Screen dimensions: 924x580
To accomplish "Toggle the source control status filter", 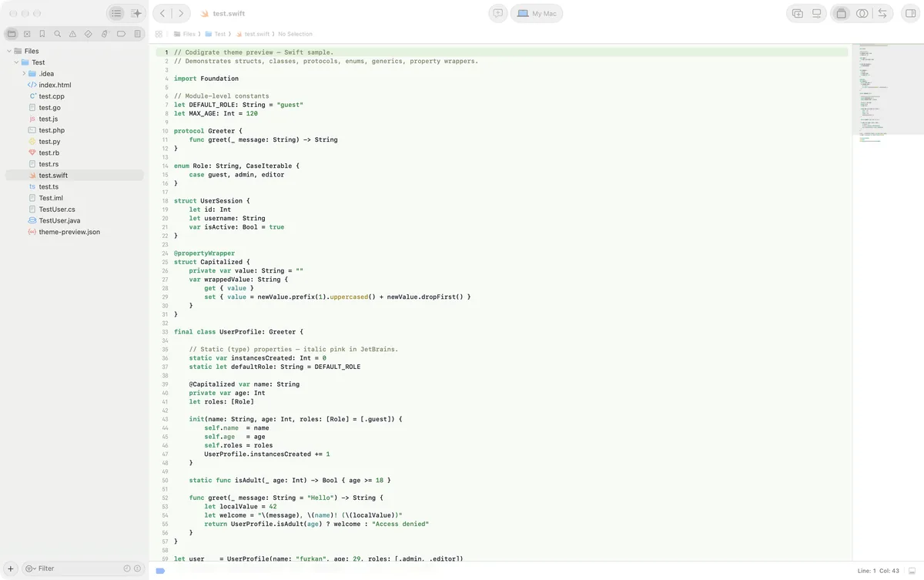I will pos(138,568).
